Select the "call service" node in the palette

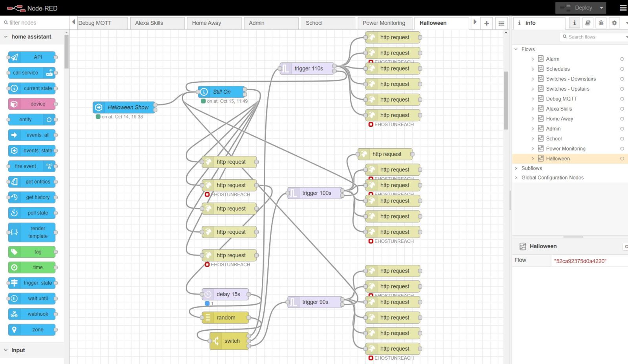[31, 73]
